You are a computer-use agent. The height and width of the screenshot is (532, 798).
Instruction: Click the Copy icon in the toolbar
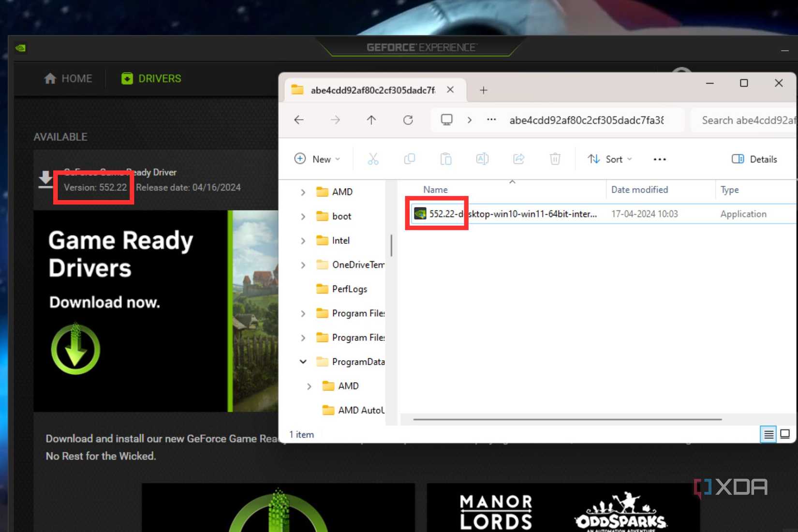[x=409, y=159]
